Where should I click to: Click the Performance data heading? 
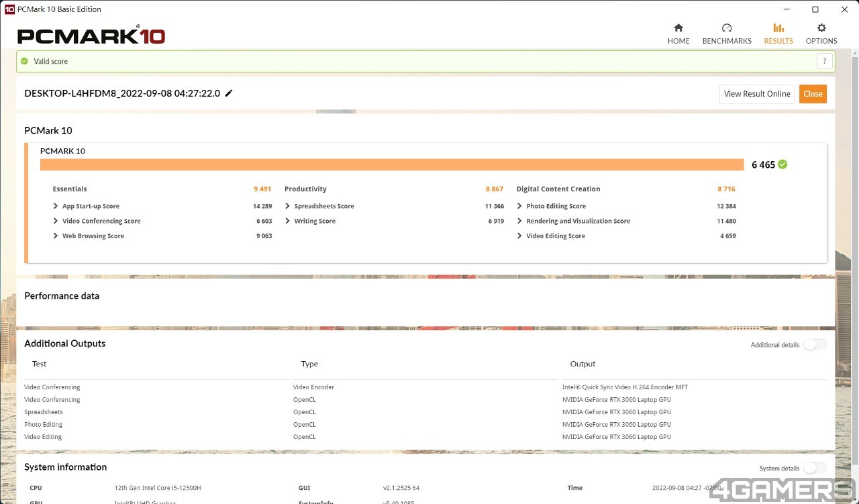[62, 296]
